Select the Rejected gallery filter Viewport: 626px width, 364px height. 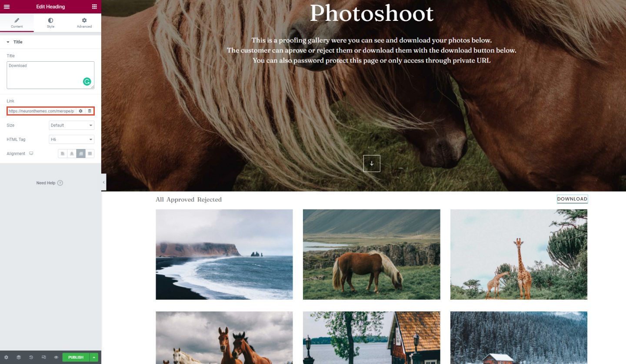(x=210, y=200)
